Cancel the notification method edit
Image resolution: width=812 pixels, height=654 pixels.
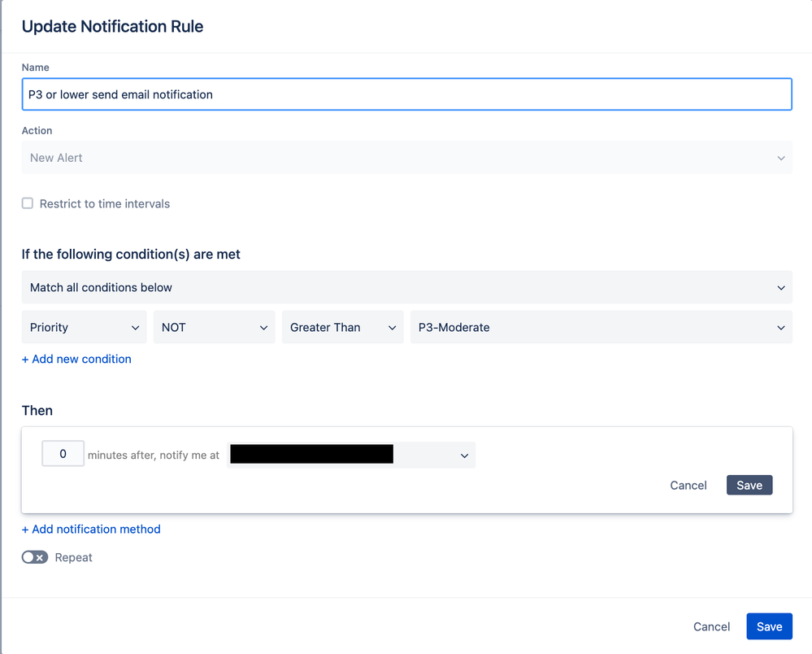688,485
